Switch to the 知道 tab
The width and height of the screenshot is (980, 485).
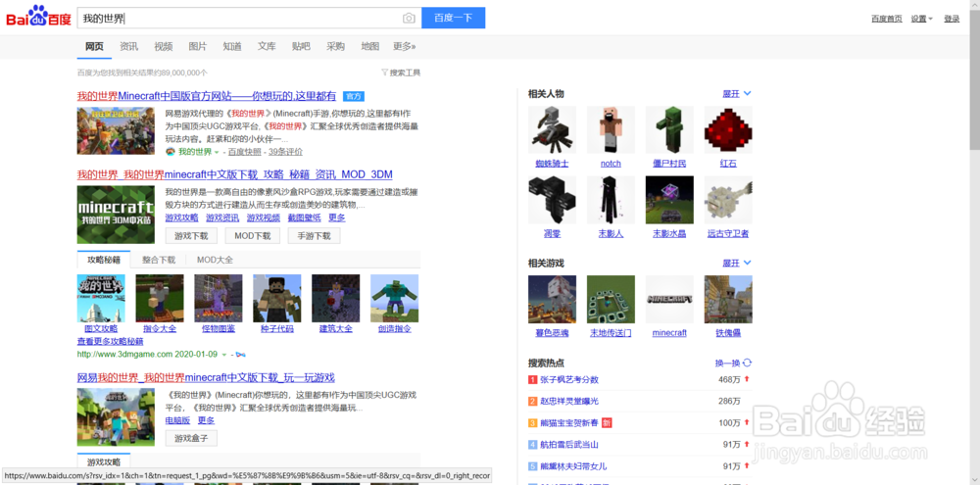point(232,46)
